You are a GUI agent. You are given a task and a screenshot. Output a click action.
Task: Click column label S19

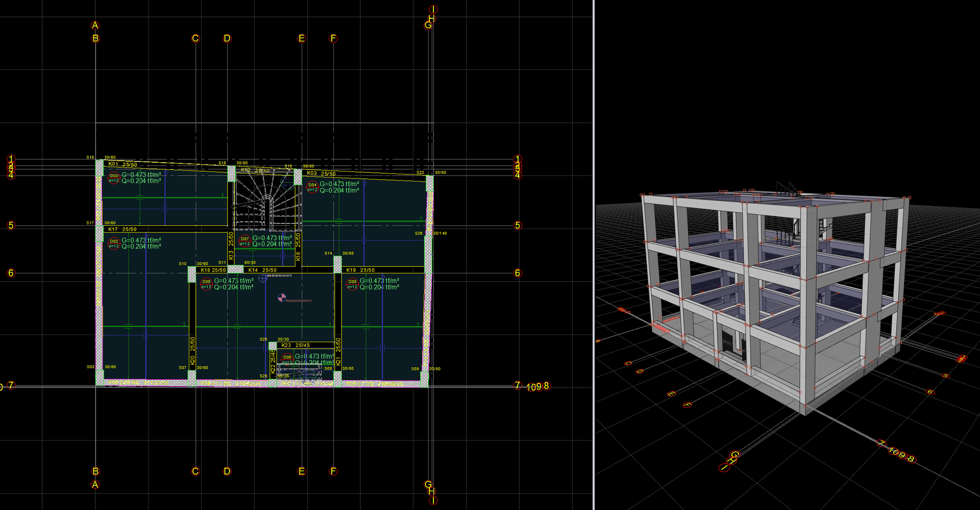pos(288,166)
